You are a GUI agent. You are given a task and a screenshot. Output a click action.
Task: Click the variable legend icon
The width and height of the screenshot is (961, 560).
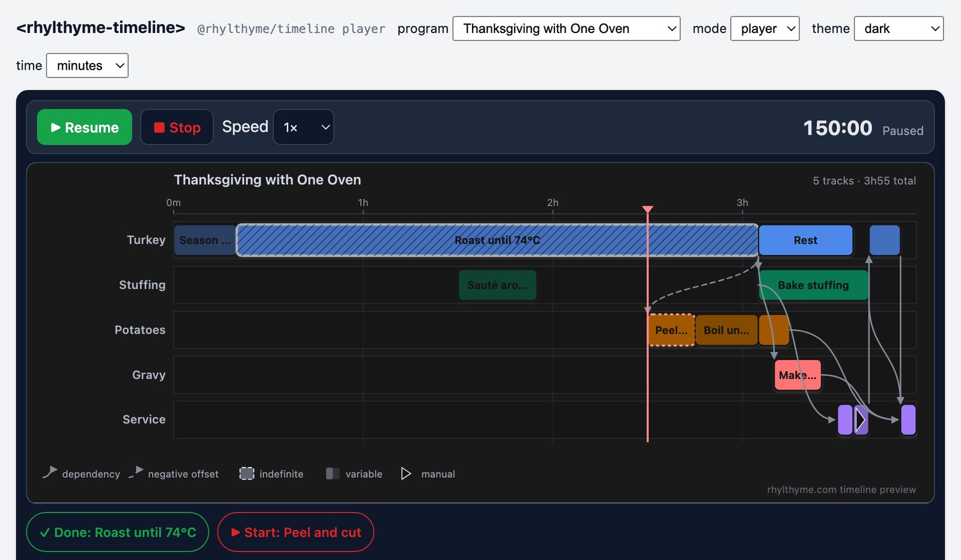[333, 474]
